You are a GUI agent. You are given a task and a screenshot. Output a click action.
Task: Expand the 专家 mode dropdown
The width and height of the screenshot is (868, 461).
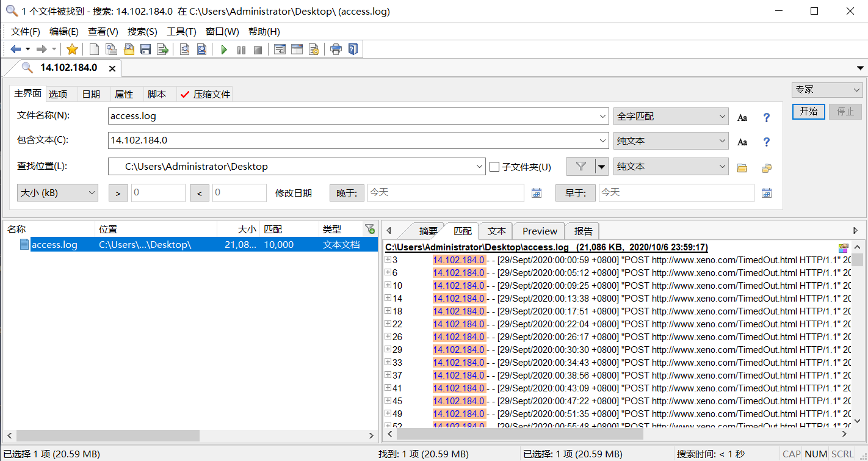click(827, 90)
